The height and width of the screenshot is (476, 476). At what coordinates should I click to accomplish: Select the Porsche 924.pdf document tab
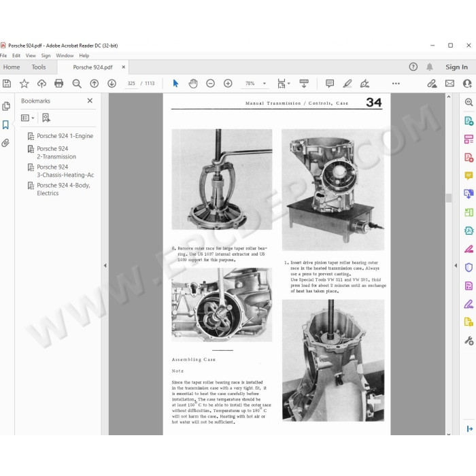(x=92, y=67)
